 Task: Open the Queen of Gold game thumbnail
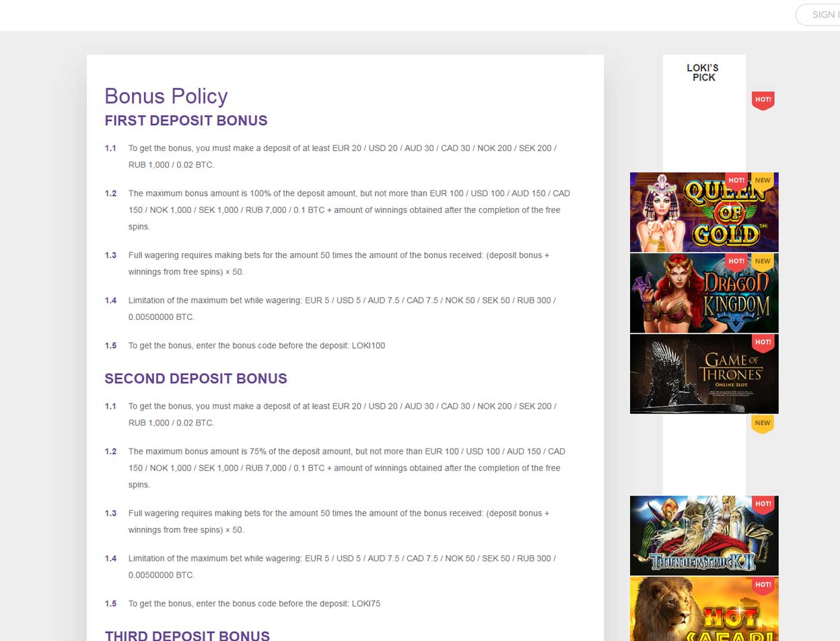coord(704,212)
